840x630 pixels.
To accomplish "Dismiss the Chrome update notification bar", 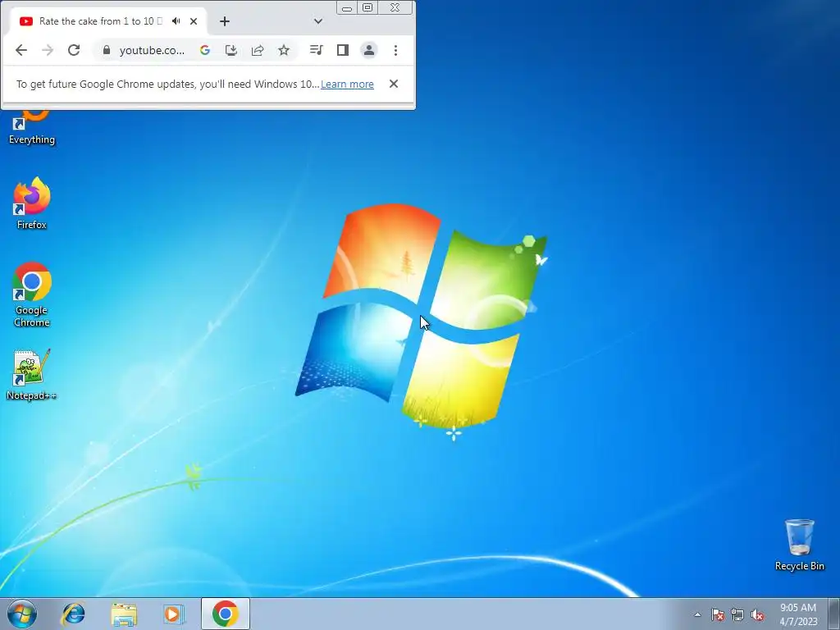I will coord(394,84).
